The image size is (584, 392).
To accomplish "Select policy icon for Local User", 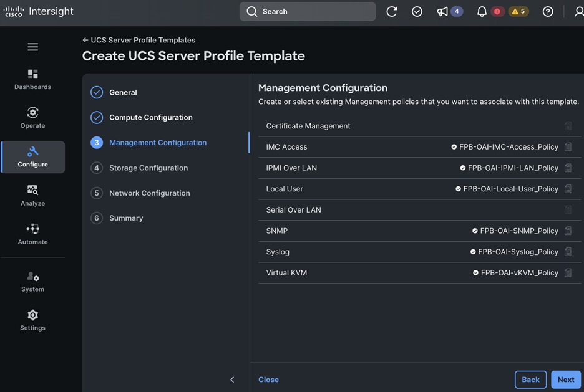I will (568, 189).
